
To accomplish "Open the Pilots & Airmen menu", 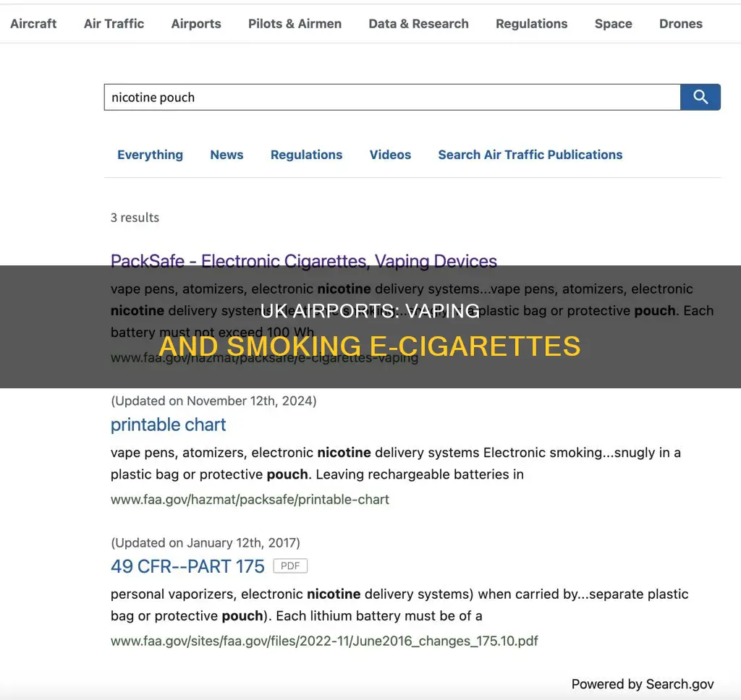I will 295,24.
